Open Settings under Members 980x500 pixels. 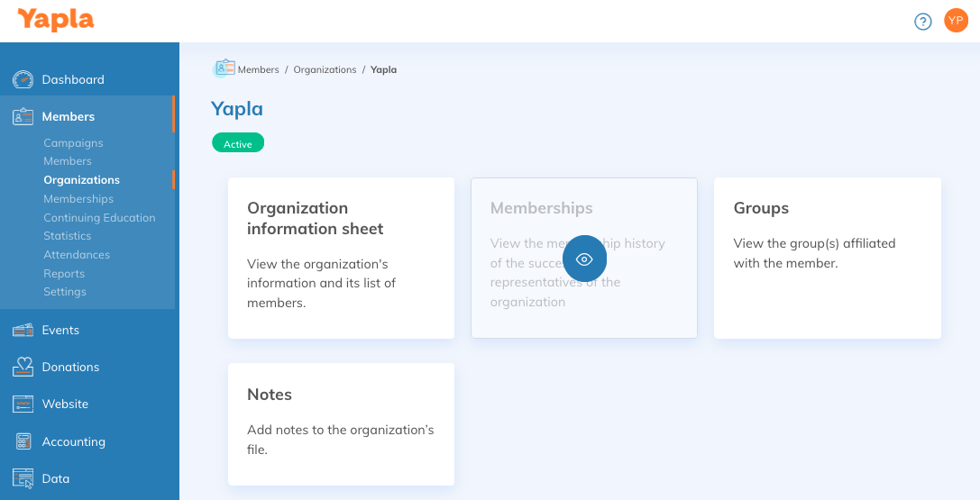pos(64,292)
